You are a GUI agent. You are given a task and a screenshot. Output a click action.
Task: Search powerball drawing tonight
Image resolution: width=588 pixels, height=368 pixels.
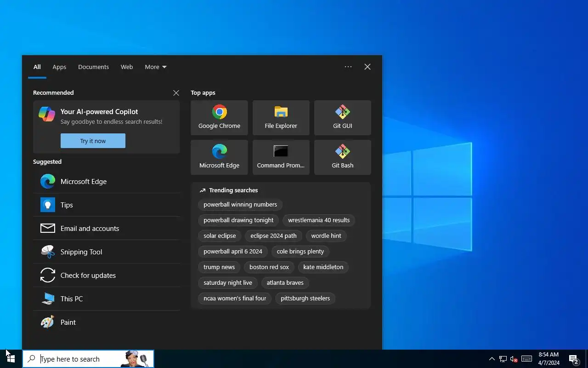(238, 220)
